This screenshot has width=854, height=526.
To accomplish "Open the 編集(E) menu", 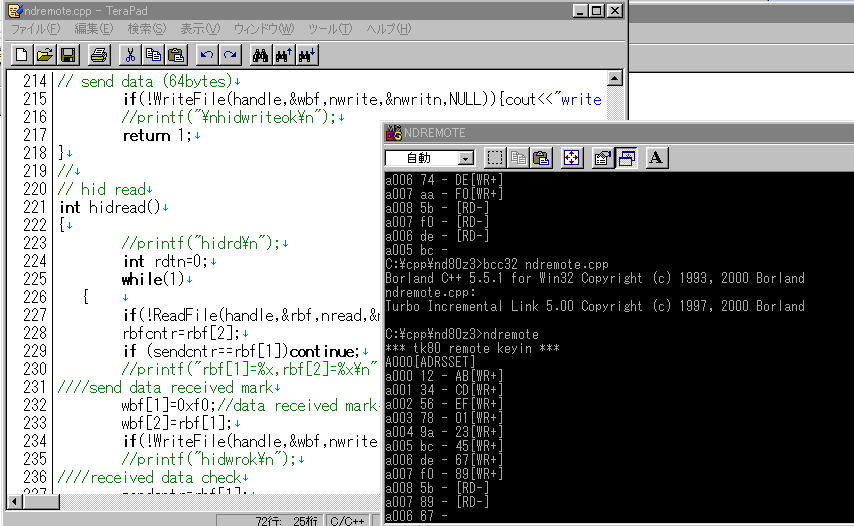I will (94, 29).
